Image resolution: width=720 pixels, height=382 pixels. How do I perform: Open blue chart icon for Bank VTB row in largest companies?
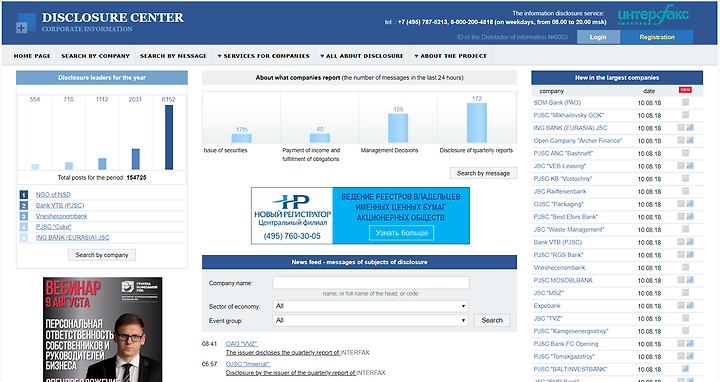tap(690, 242)
